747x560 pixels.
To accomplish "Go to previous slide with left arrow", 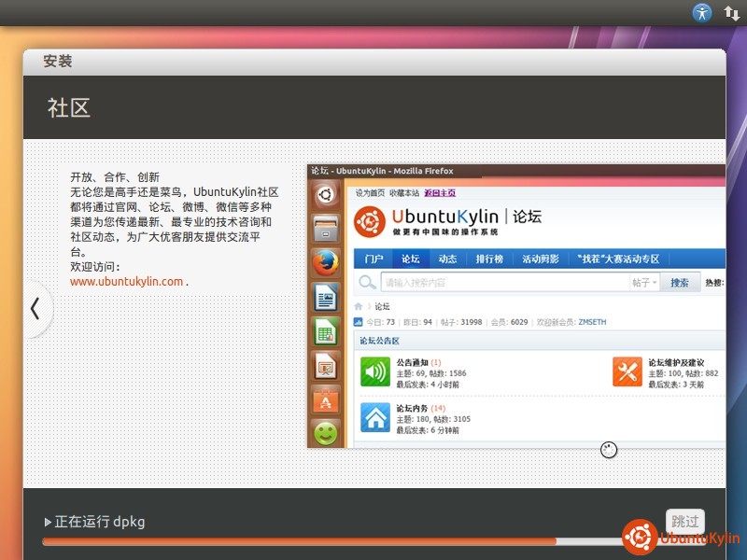I will (x=35, y=309).
